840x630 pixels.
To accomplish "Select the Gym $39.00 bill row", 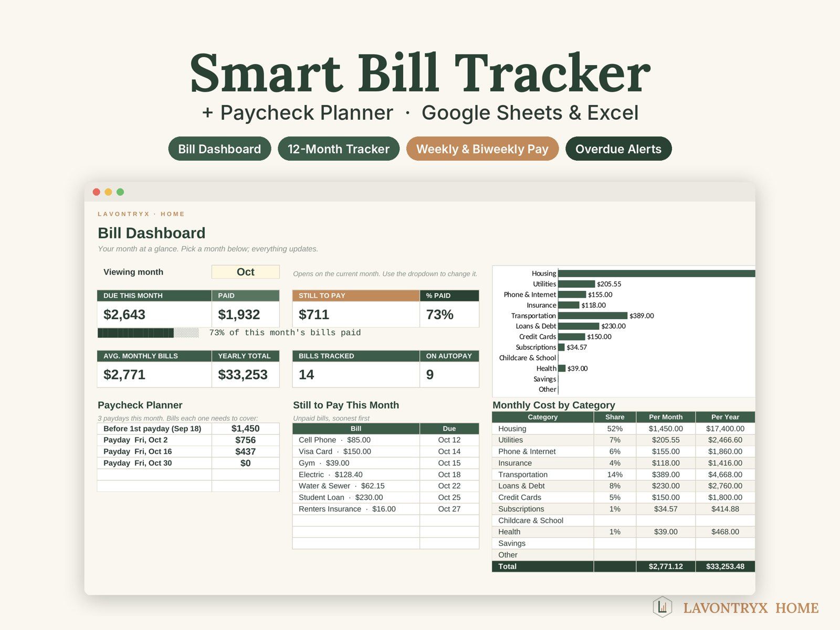I will click(385, 463).
